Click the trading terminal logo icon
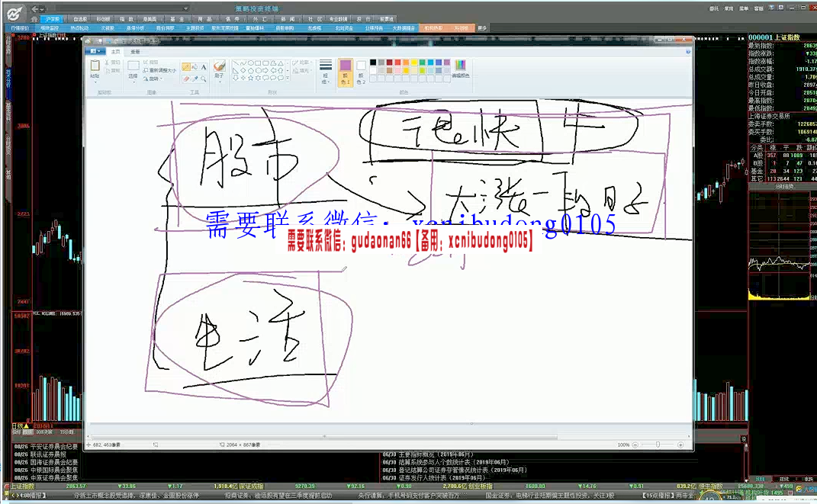The width and height of the screenshot is (817, 504). coord(14,13)
